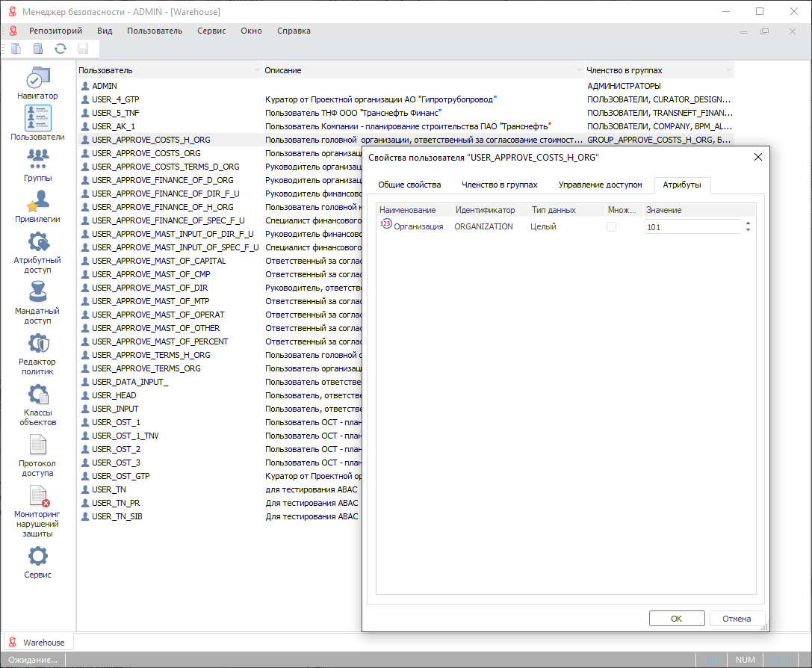Open the Сервис sidebar gear icon
812x668 pixels.
coord(38,557)
